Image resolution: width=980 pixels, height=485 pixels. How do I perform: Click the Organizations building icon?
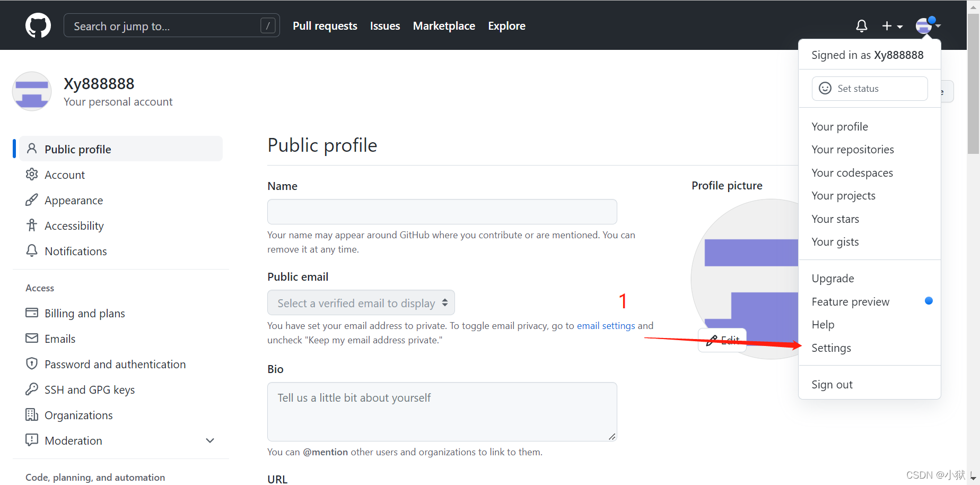click(x=32, y=414)
